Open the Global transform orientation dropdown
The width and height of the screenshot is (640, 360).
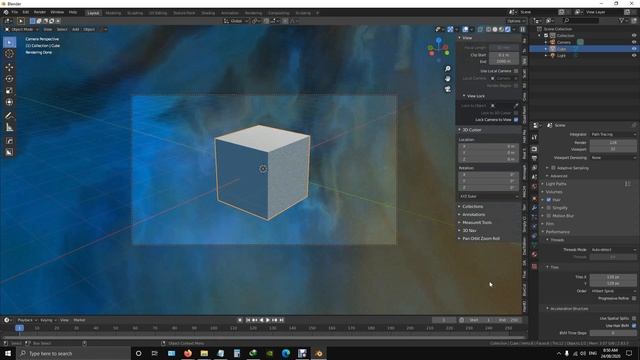coord(236,21)
